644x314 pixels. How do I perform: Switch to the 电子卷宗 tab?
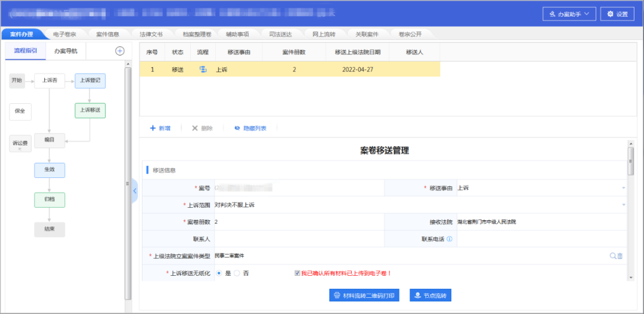click(x=64, y=34)
